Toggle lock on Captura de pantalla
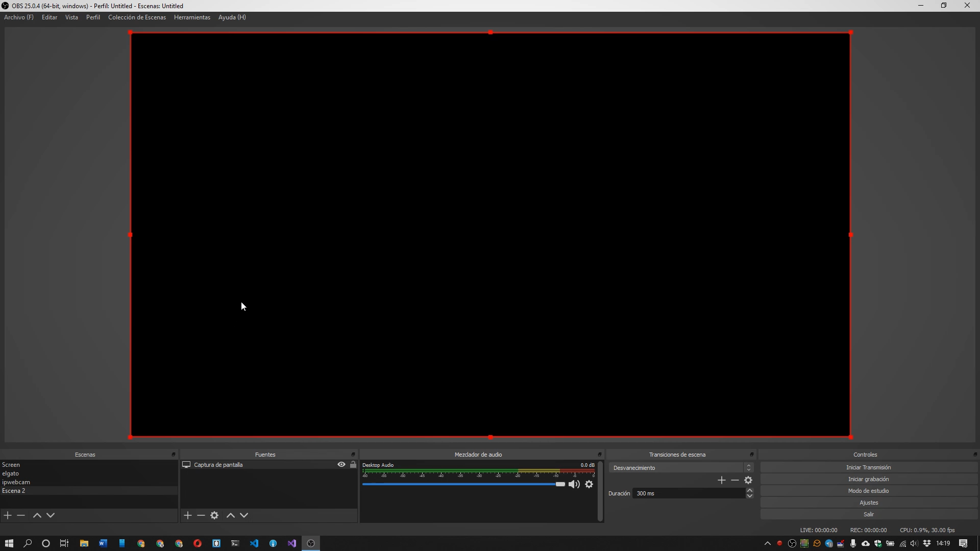 pos(353,464)
